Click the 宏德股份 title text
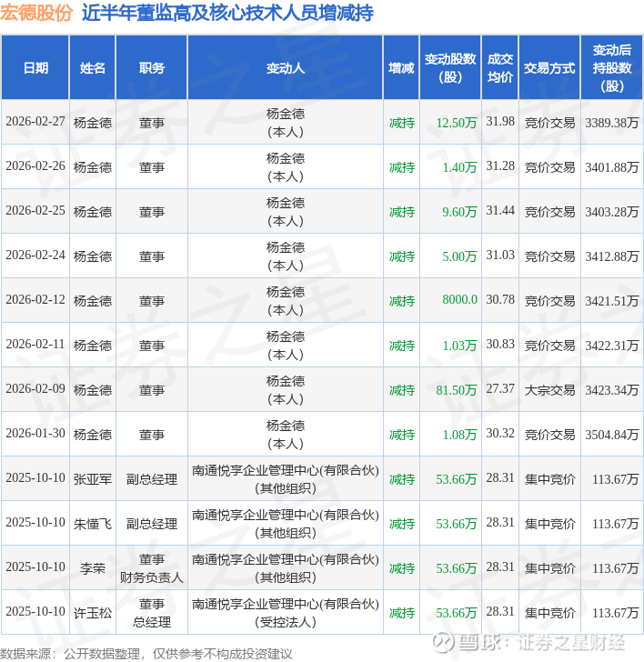Screen dimensions: 644x662 [x=36, y=13]
